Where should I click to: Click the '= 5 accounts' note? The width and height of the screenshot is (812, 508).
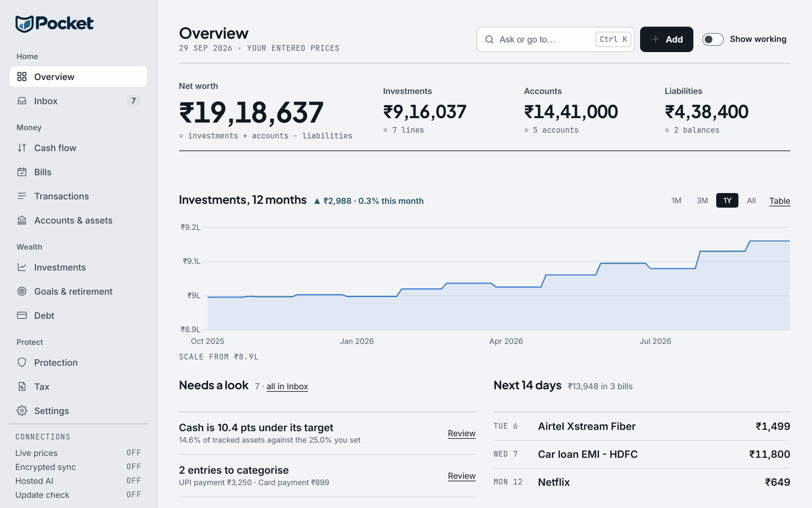tap(551, 130)
